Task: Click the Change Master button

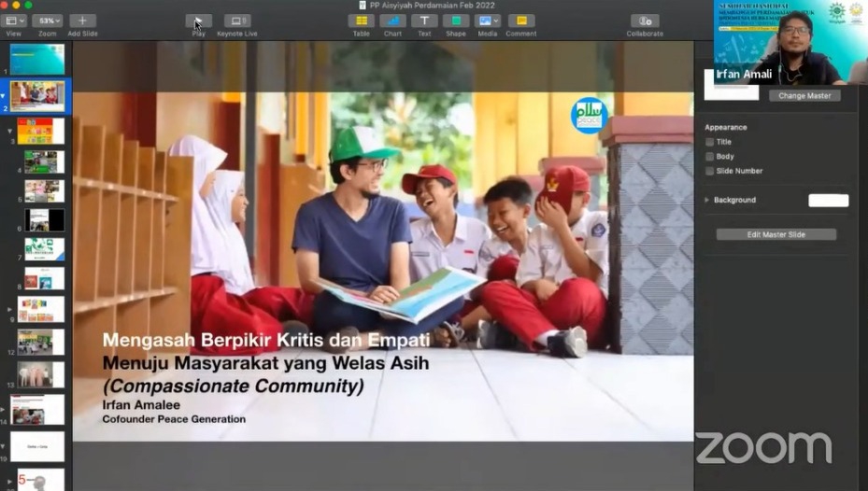Action: click(x=804, y=95)
